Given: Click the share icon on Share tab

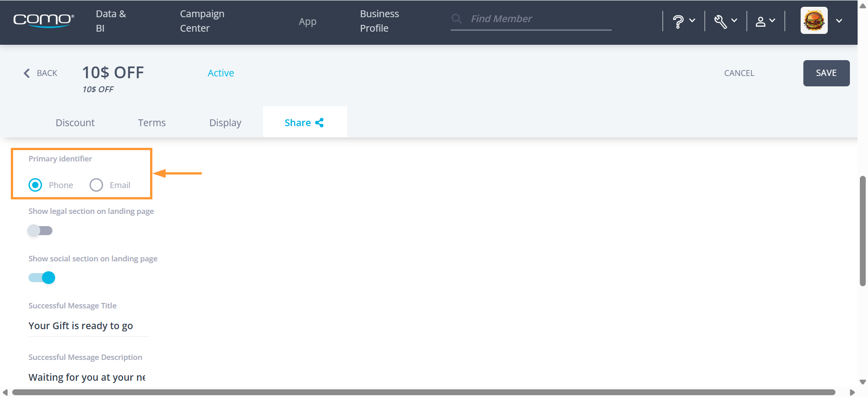Looking at the screenshot, I should 319,123.
